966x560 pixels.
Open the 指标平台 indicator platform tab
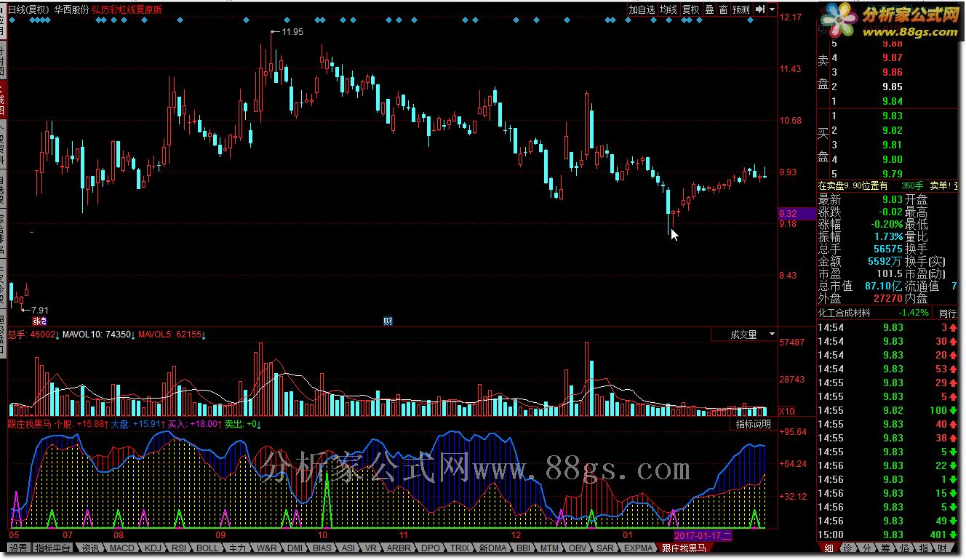(x=53, y=548)
